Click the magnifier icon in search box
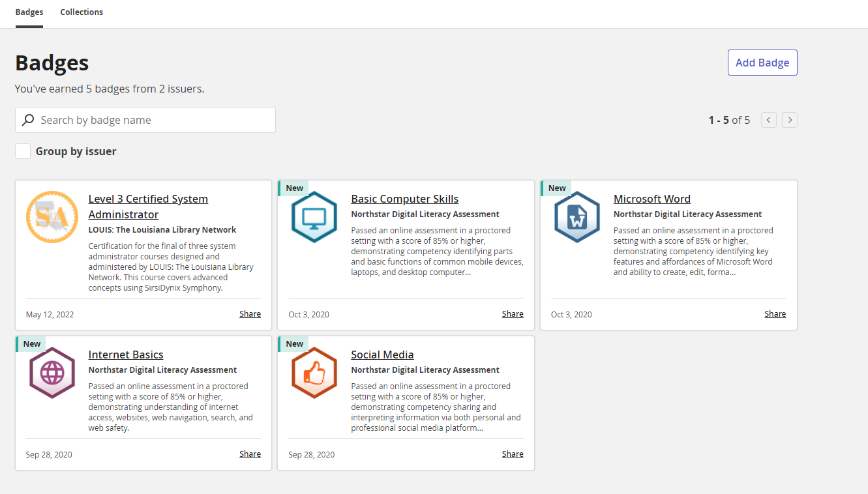The height and width of the screenshot is (494, 868). point(28,120)
